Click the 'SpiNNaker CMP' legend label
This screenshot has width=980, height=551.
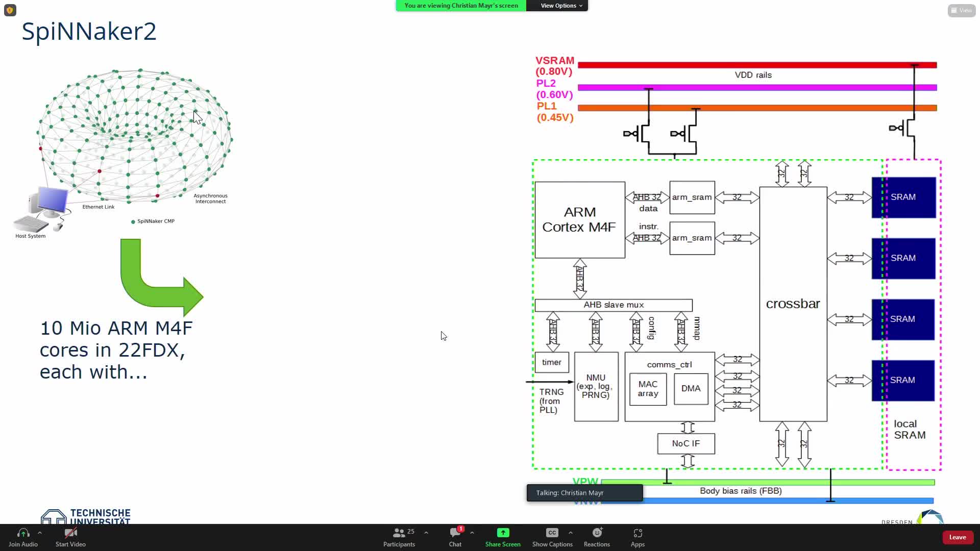156,221
